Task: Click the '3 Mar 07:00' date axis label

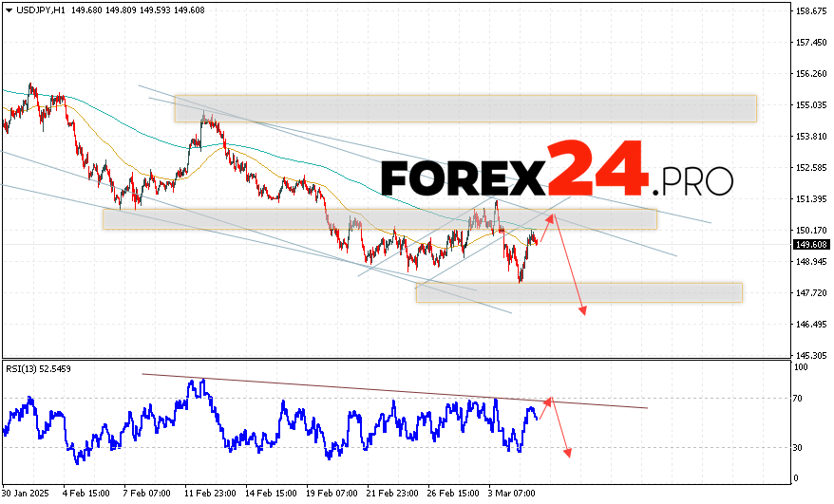Action: coord(511,494)
